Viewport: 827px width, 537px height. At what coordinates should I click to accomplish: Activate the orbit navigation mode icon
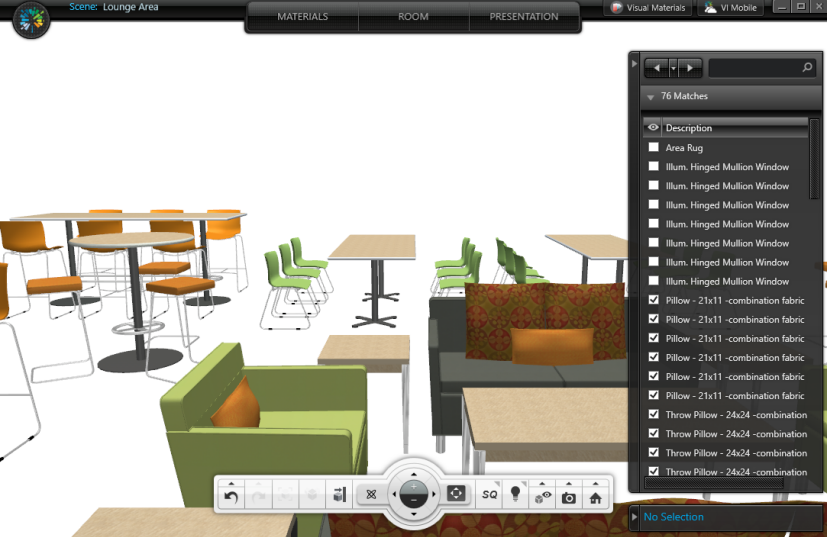(371, 494)
